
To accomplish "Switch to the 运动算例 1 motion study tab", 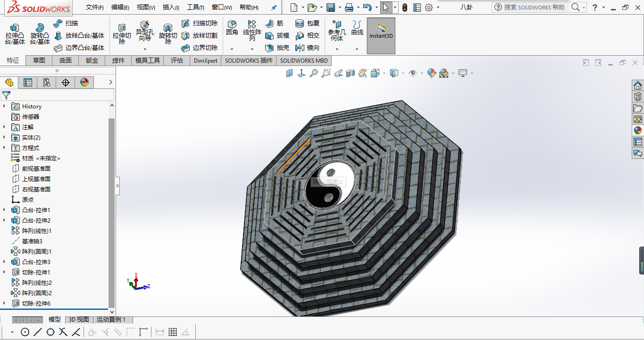I will 111,319.
